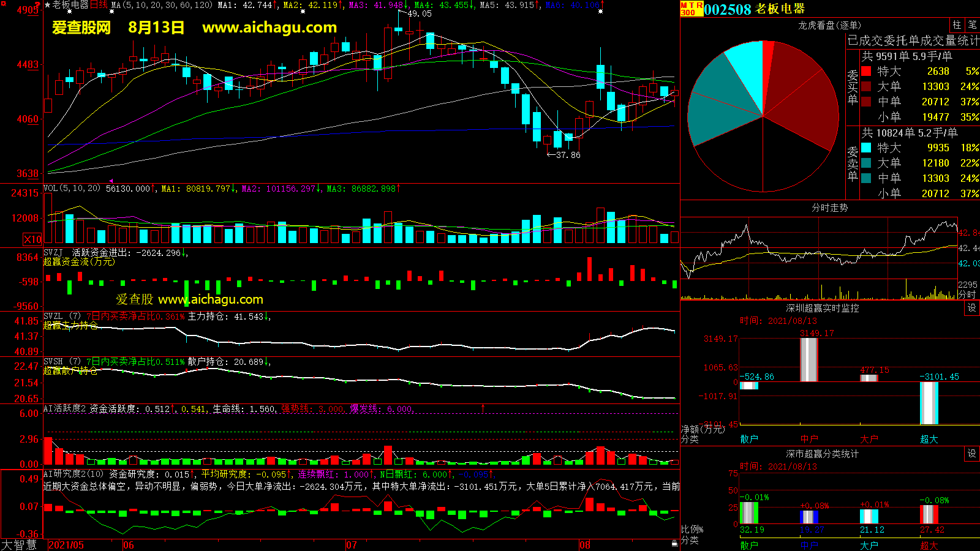Open 设 settings for 深圳超赢实时监控
The width and height of the screenshot is (980, 551).
972,308
